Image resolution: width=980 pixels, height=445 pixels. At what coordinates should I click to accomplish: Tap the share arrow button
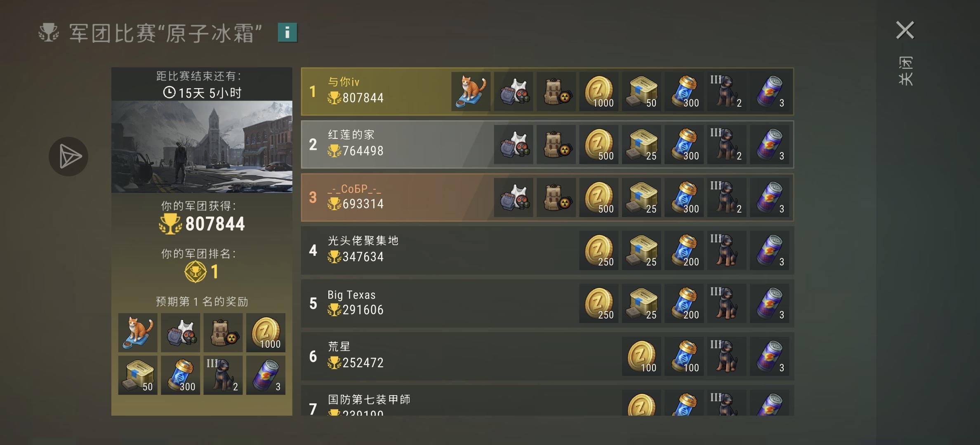68,157
